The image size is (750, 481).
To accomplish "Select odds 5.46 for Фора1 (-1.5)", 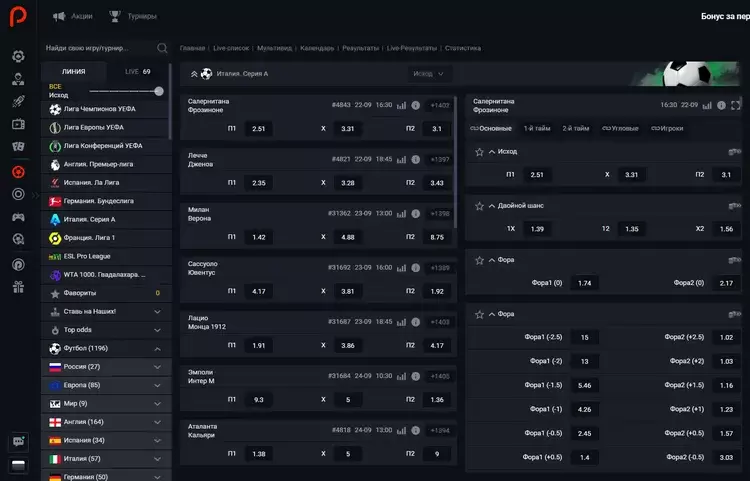I will [585, 385].
